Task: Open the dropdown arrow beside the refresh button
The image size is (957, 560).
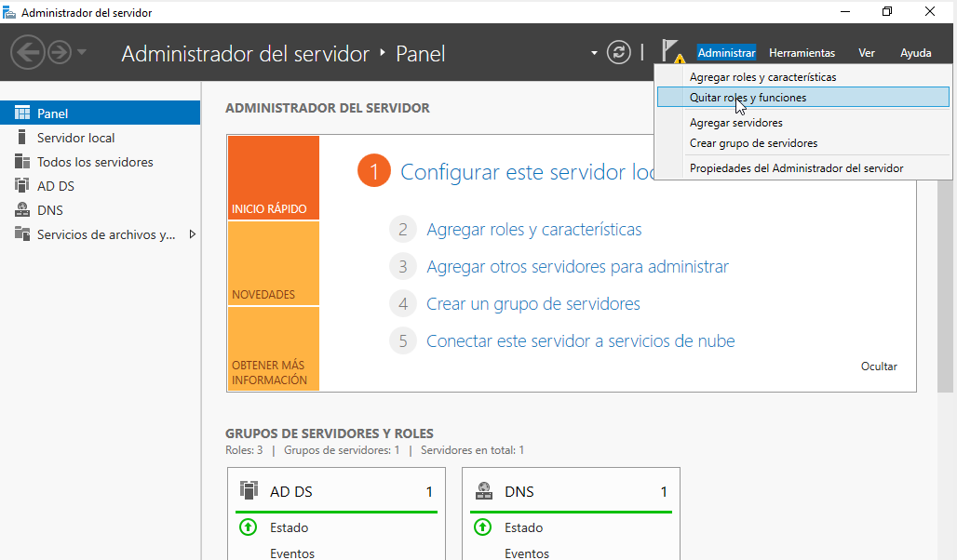Action: click(x=594, y=53)
